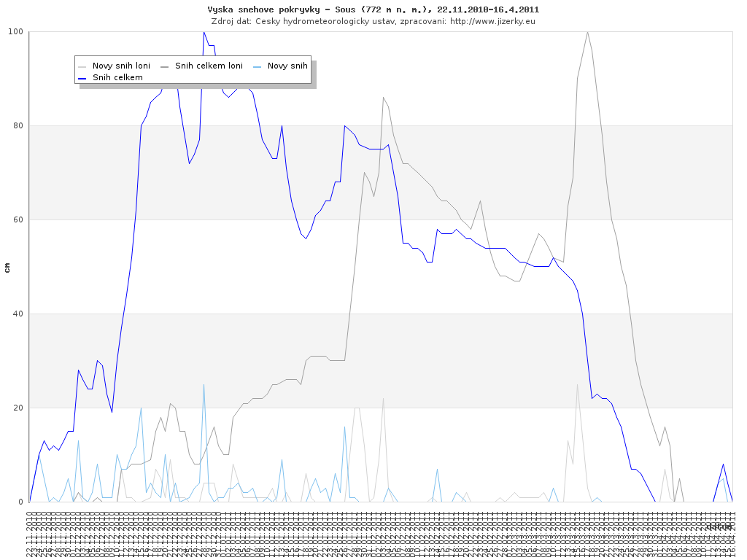This screenshot has width=747, height=560.
Task: Click the 100 tick on the y-axis
Action: [x=15, y=32]
